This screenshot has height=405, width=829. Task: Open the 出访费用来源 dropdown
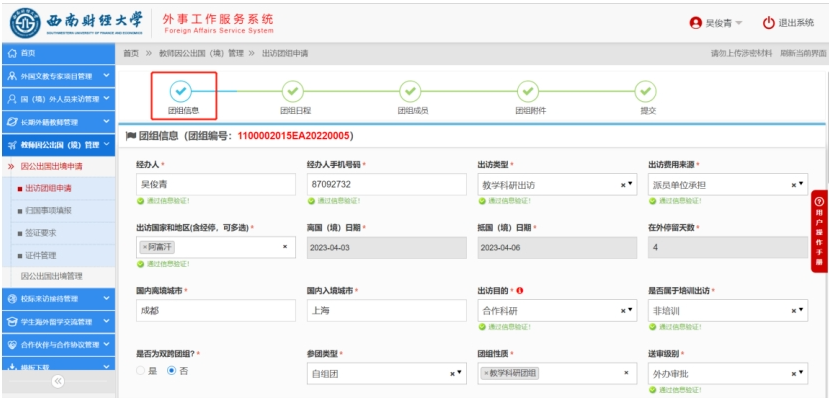pyautogui.click(x=798, y=185)
